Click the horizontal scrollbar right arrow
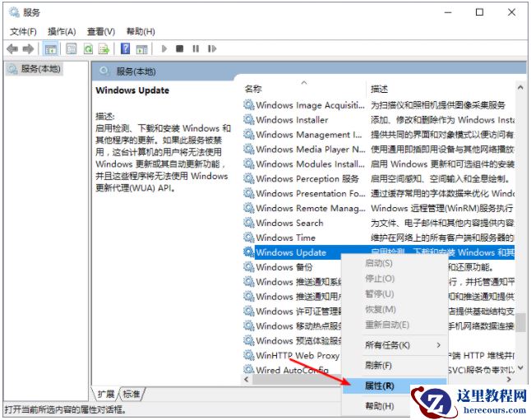 tap(509, 379)
